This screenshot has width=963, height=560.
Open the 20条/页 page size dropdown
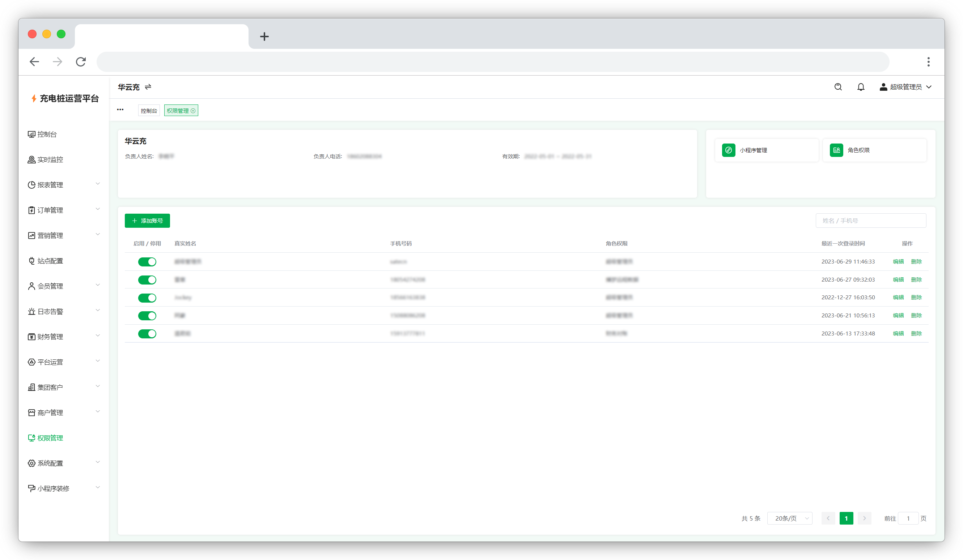(789, 518)
